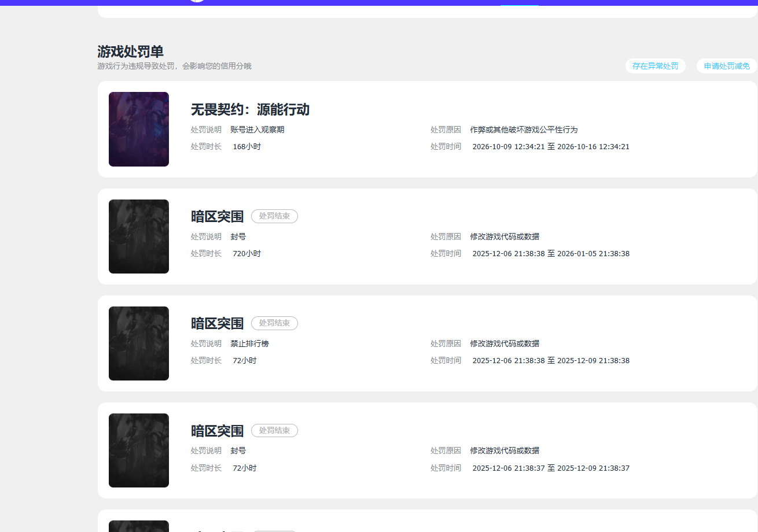
Task: Select the 禁止排行榜 penalty description
Action: click(x=250, y=343)
